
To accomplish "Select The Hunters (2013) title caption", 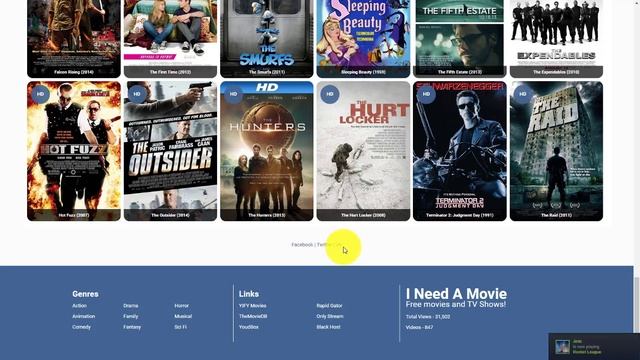I will point(267,215).
